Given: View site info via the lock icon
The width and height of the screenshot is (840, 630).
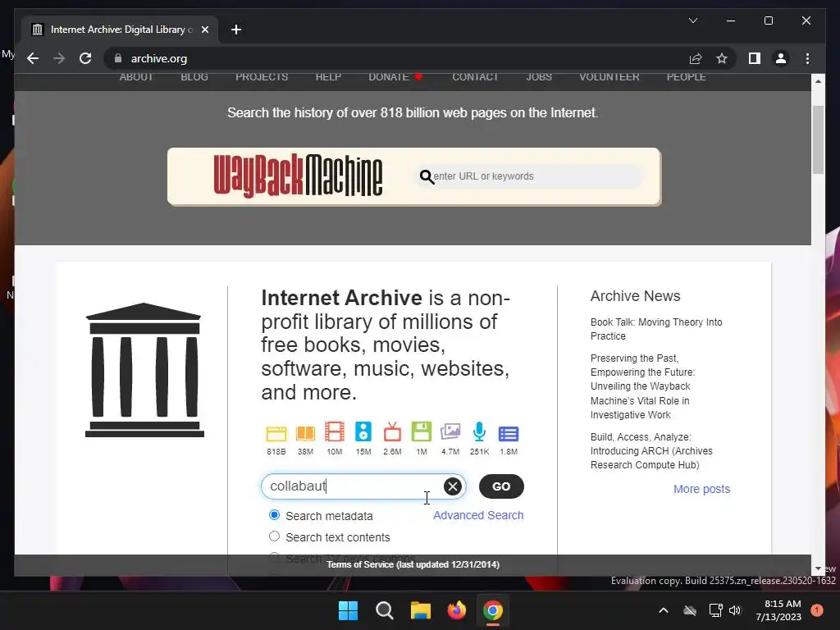Looking at the screenshot, I should coord(118,58).
